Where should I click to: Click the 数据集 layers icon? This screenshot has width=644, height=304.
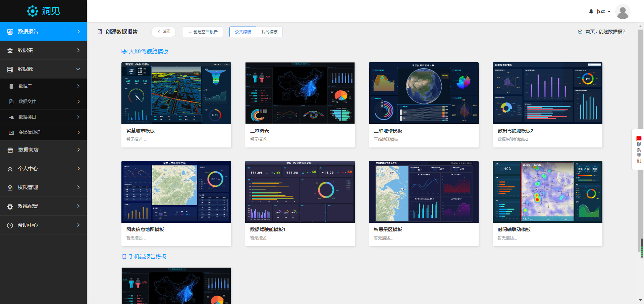click(10, 50)
